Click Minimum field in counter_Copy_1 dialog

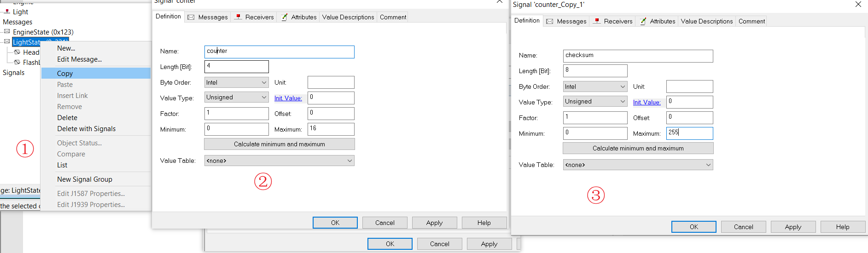point(595,133)
